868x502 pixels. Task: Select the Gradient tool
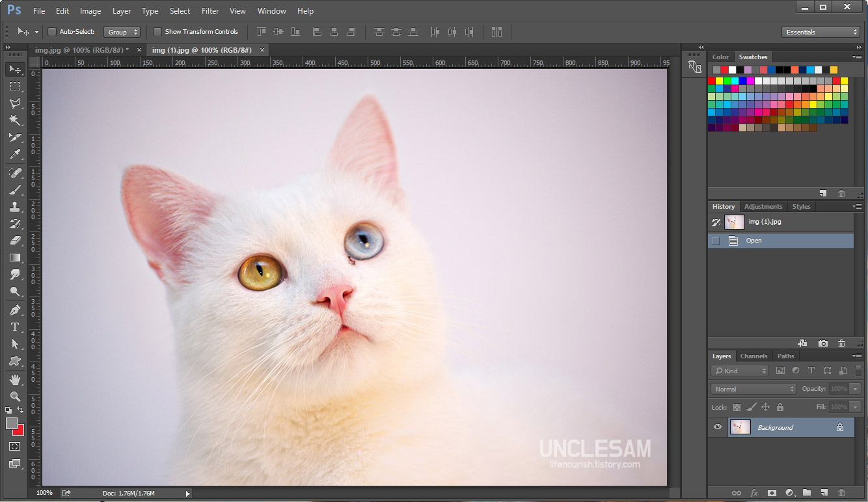point(14,258)
